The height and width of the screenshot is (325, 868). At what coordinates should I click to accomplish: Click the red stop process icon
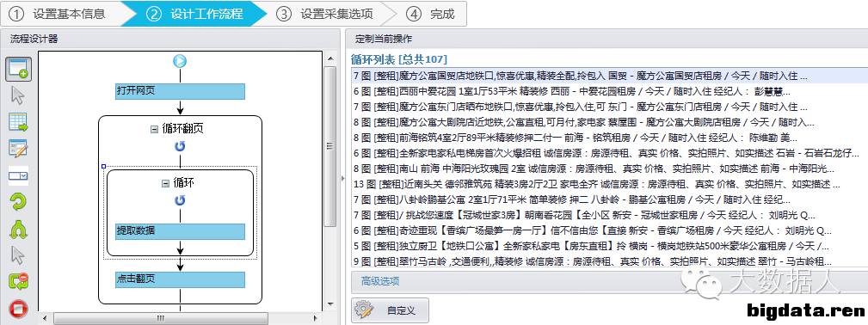click(x=18, y=309)
